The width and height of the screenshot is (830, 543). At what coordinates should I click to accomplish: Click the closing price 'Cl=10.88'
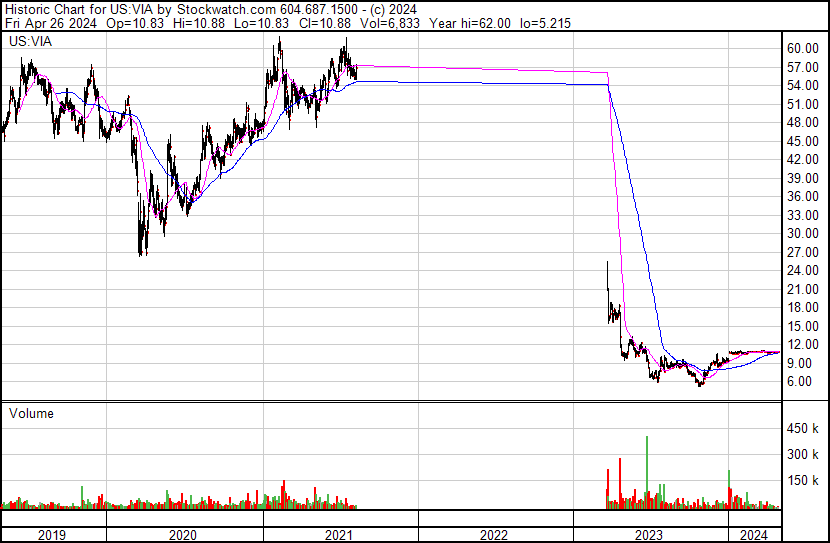tap(324, 23)
